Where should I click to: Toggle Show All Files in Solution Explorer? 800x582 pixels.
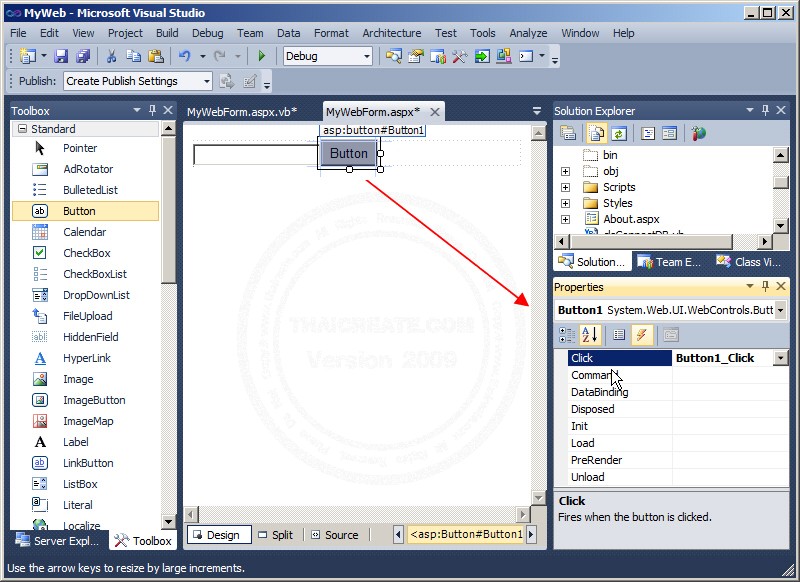596,134
